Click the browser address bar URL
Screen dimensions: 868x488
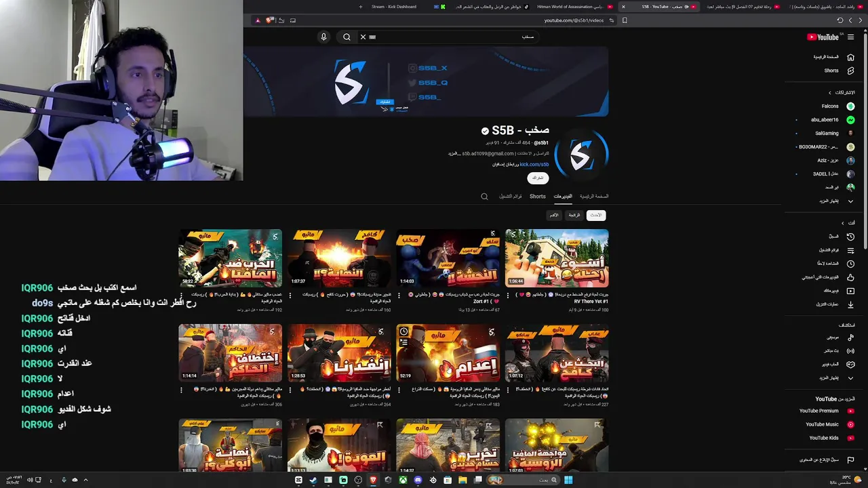(x=574, y=20)
